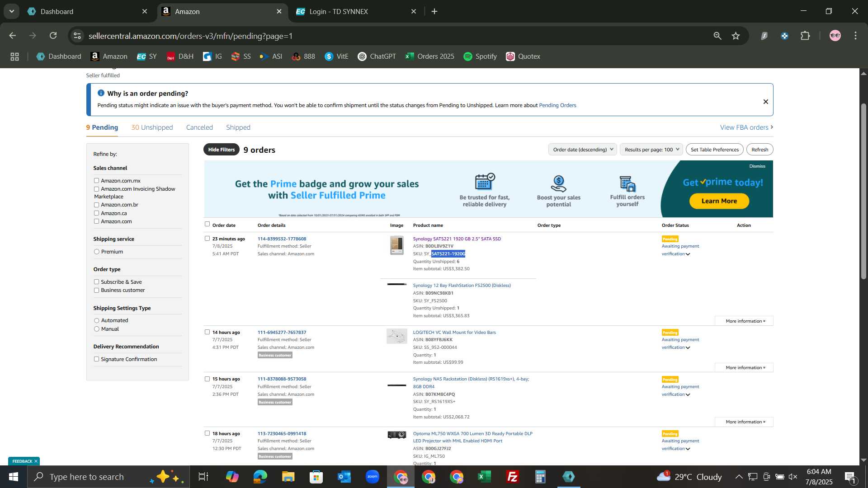Click the address bar URL field

(x=398, y=36)
